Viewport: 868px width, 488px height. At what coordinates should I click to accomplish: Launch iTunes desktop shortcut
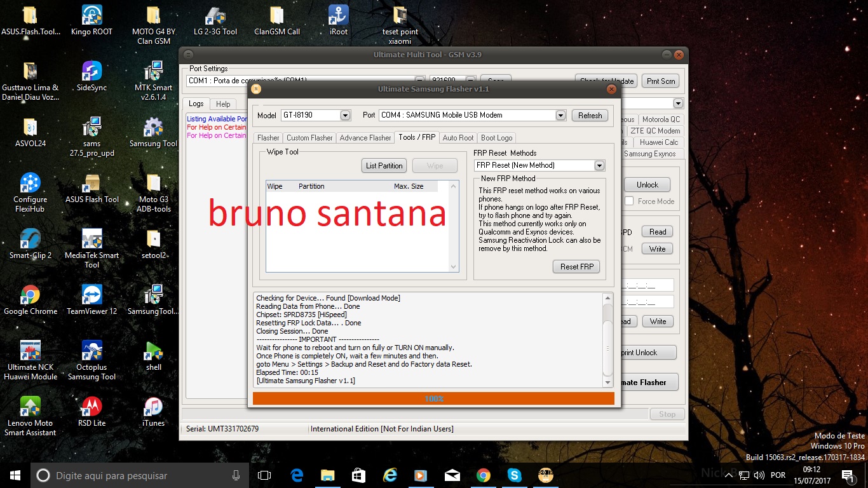tap(153, 412)
